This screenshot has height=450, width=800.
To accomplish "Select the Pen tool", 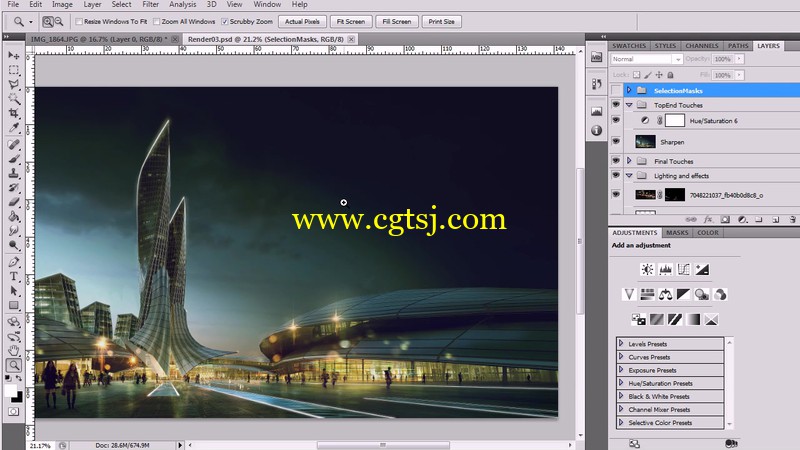I will point(14,262).
